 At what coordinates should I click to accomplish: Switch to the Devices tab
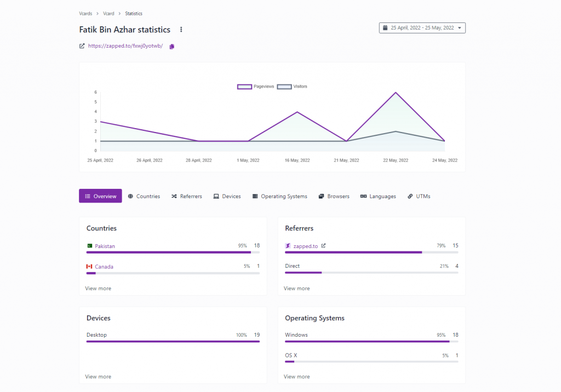[227, 196]
